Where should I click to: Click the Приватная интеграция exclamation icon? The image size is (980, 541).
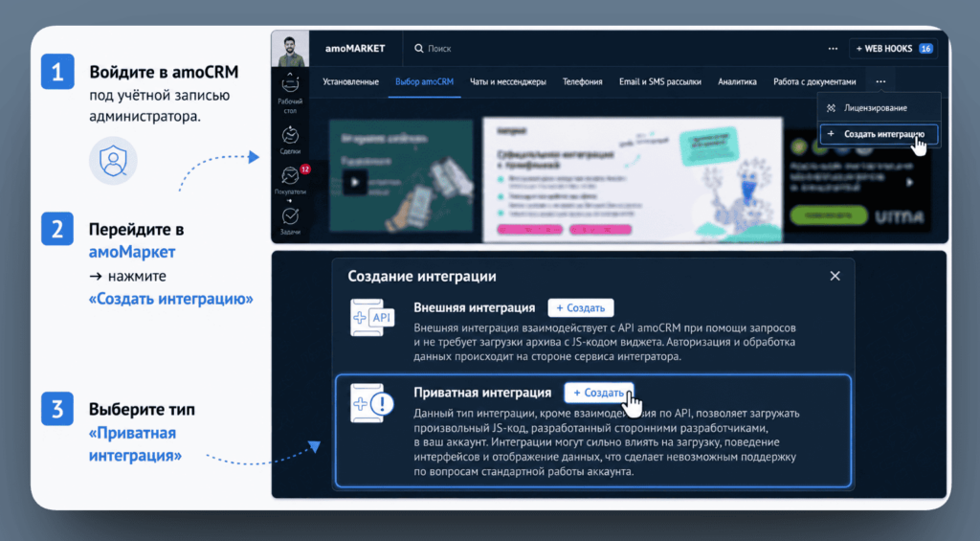pos(372,403)
